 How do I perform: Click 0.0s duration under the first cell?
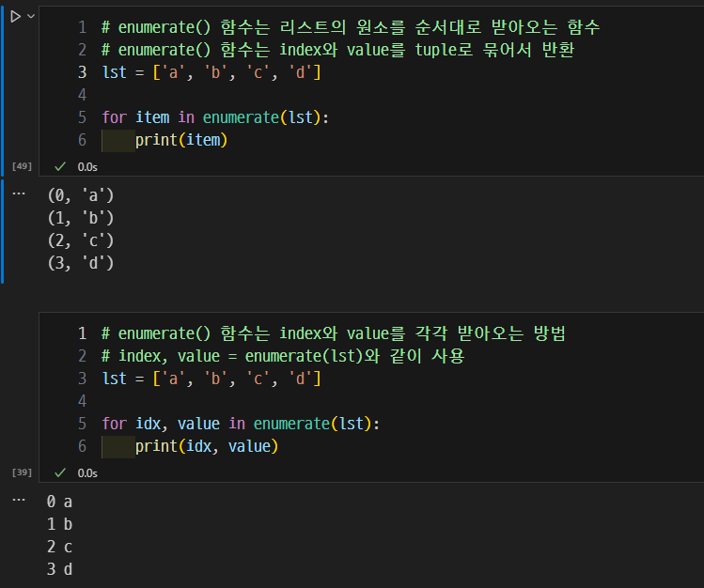[87, 167]
